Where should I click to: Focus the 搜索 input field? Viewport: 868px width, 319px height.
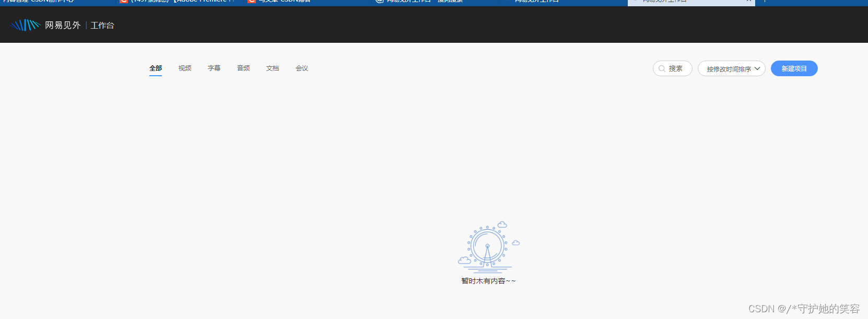coord(673,68)
